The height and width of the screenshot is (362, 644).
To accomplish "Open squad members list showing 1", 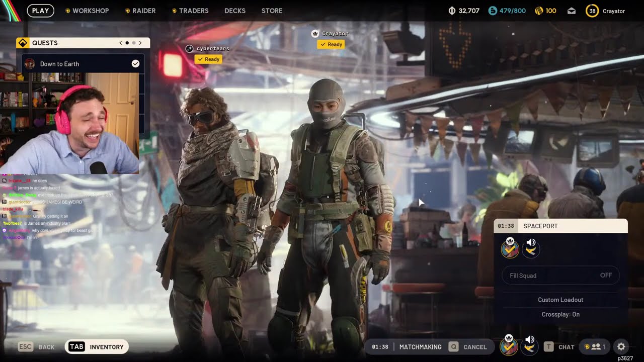I will coord(595,346).
